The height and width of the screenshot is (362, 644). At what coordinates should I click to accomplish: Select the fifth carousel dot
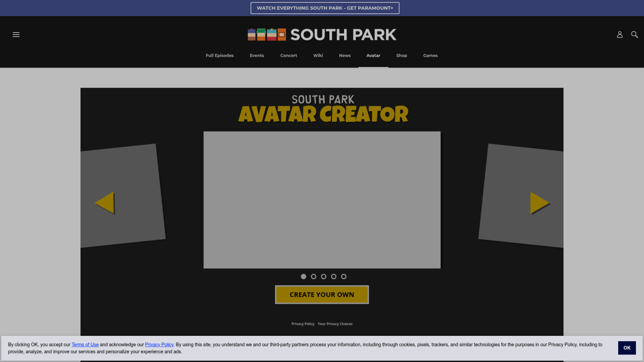point(344,276)
